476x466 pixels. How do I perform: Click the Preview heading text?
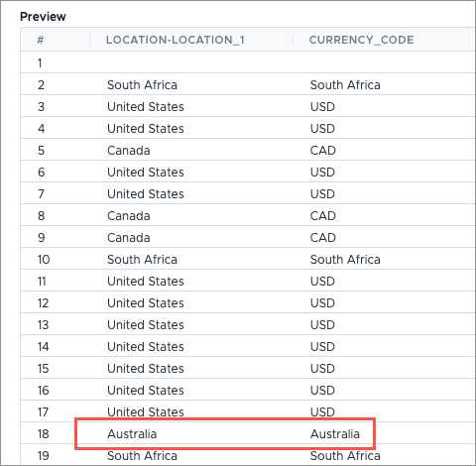tap(43, 17)
